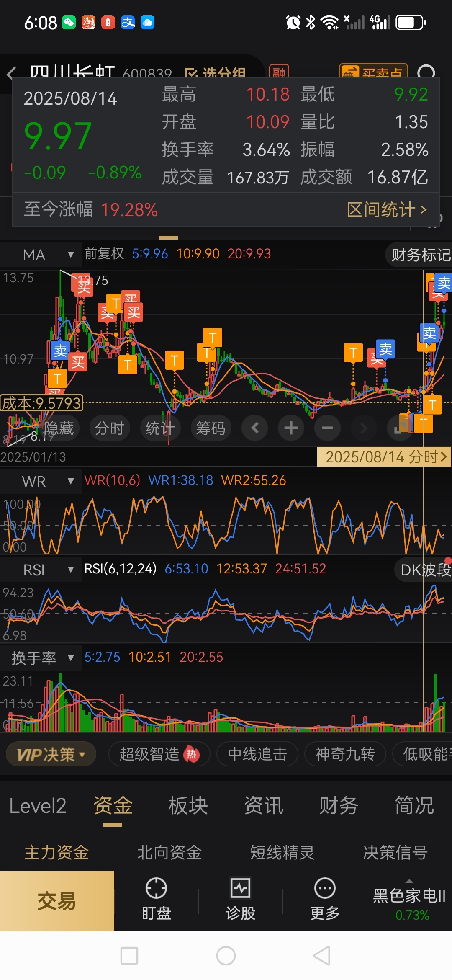
Task: Switch to 资讯 tab
Action: (x=264, y=806)
